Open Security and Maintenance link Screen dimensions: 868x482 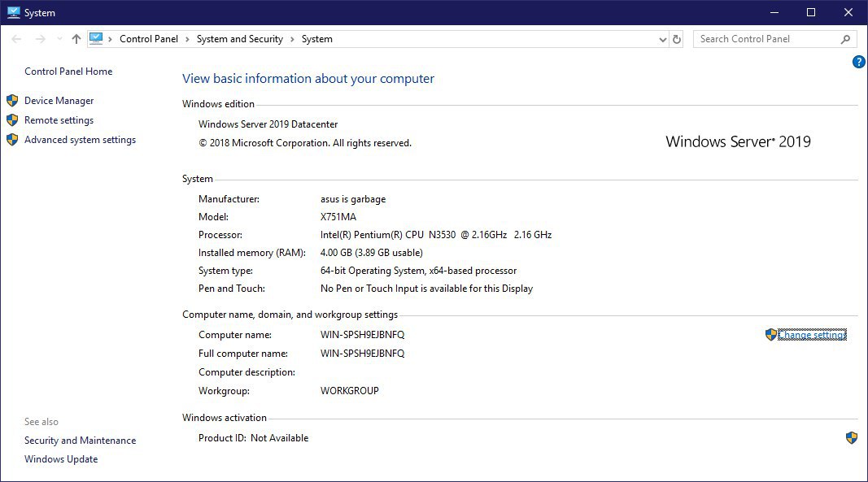point(81,441)
